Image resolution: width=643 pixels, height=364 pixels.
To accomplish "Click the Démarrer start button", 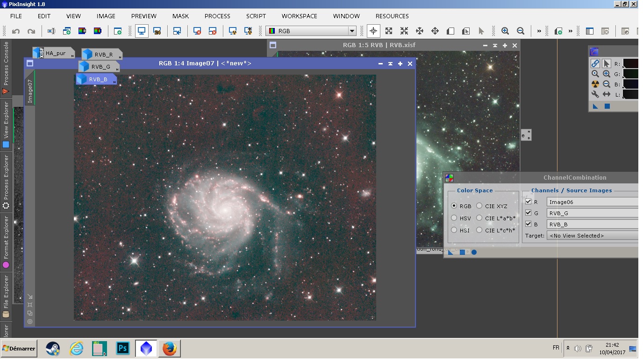I will coord(19,349).
